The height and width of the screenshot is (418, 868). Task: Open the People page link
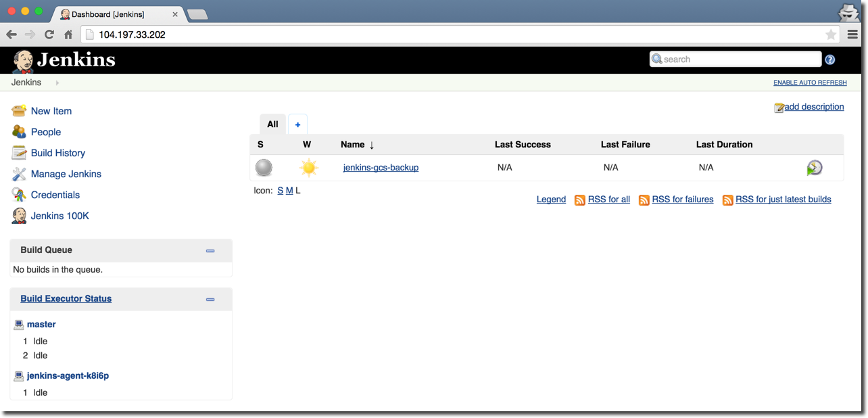point(46,132)
